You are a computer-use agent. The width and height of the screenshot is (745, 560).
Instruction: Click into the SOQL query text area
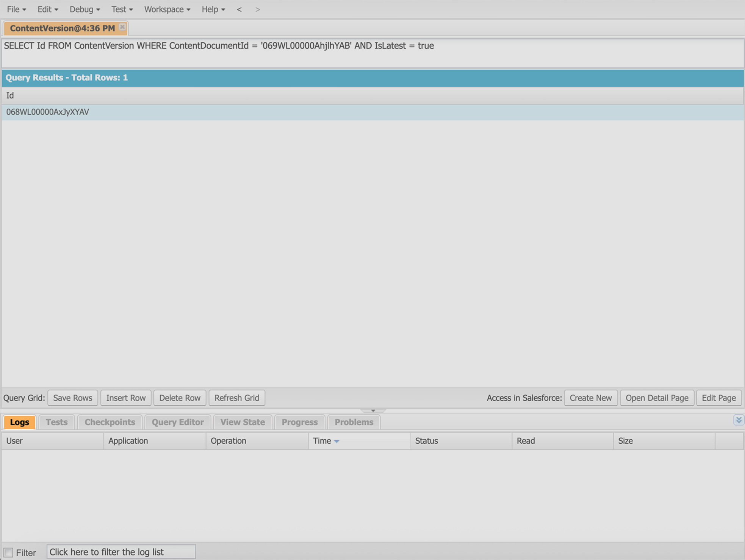tap(372, 53)
